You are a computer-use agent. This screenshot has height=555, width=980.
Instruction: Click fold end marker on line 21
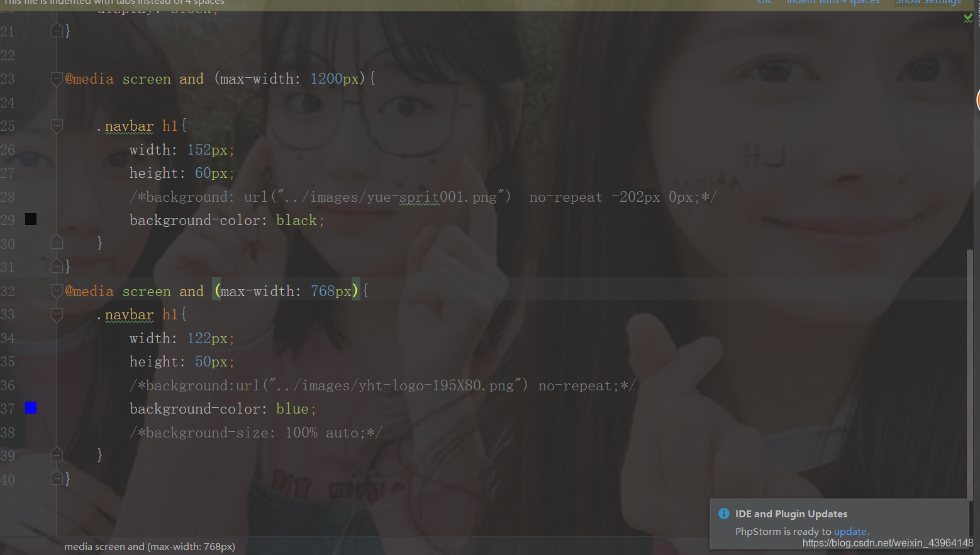coord(57,30)
